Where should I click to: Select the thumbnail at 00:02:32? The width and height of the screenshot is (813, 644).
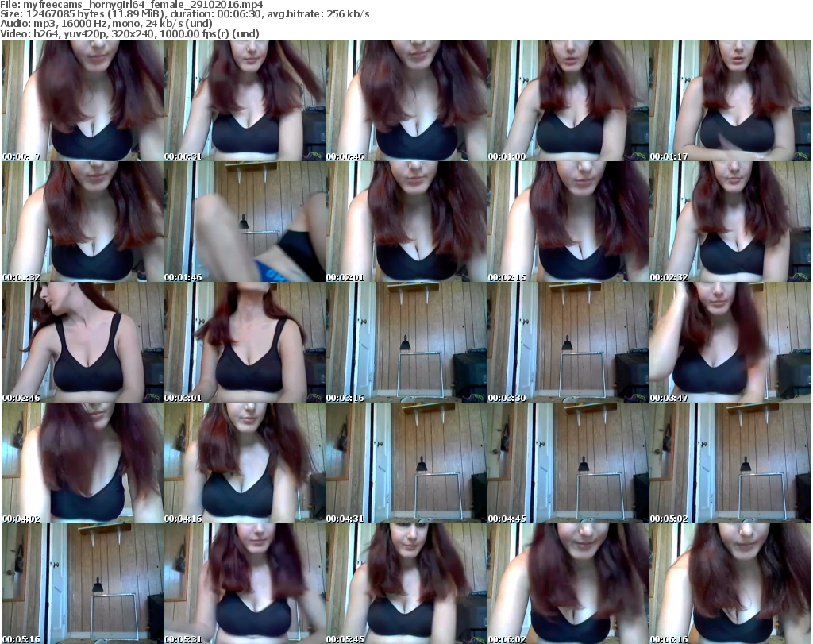tap(730, 222)
